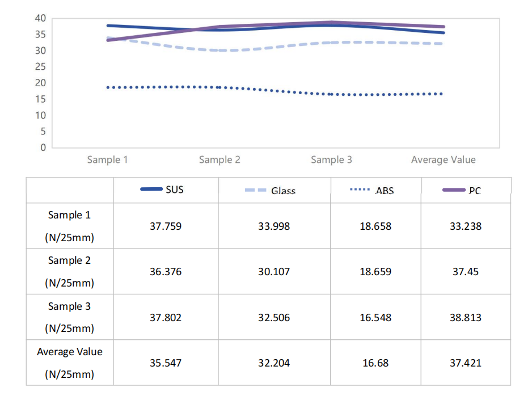Select the dashed Glass line in the chart

(164, 44)
